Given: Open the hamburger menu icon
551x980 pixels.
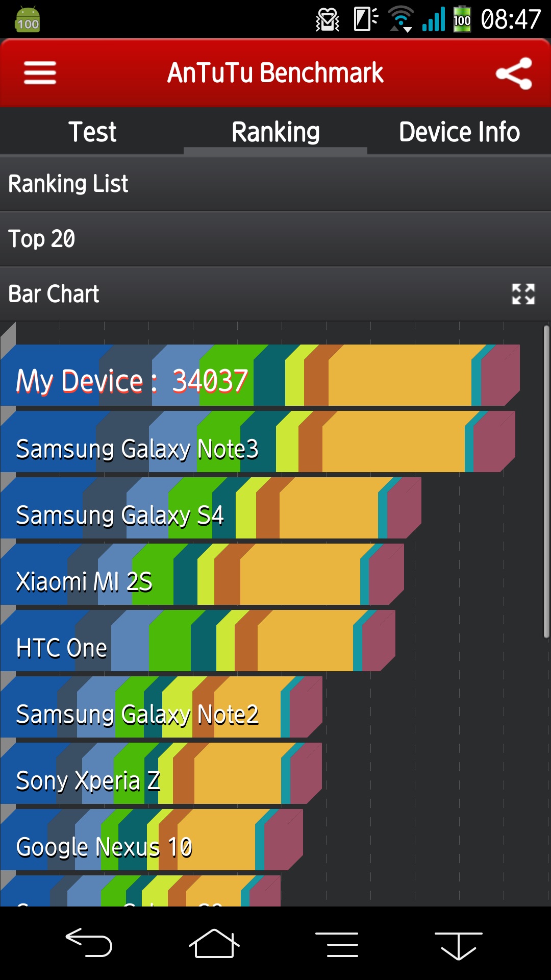Looking at the screenshot, I should (x=40, y=73).
